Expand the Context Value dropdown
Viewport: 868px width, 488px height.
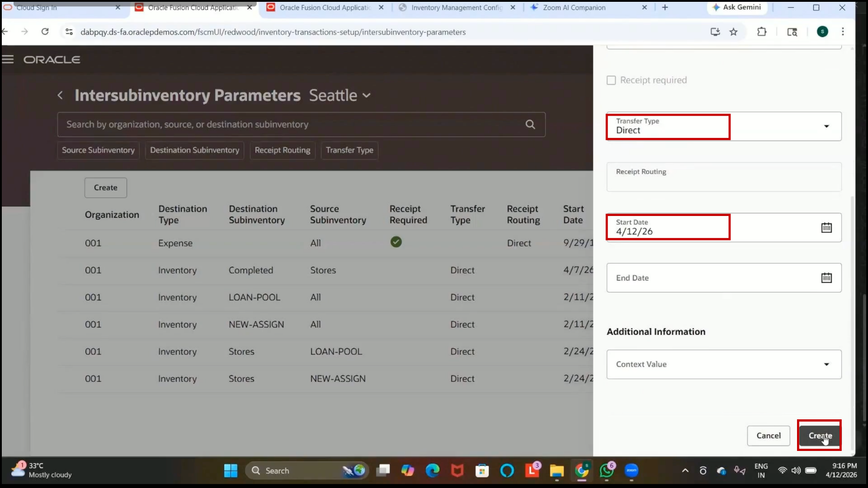point(826,364)
